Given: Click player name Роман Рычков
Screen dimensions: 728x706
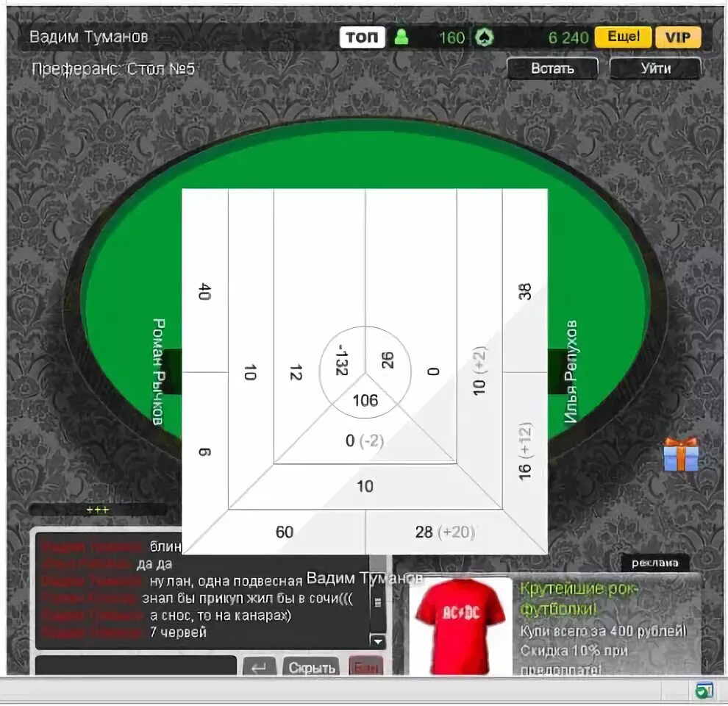Looking at the screenshot, I should click(159, 371).
